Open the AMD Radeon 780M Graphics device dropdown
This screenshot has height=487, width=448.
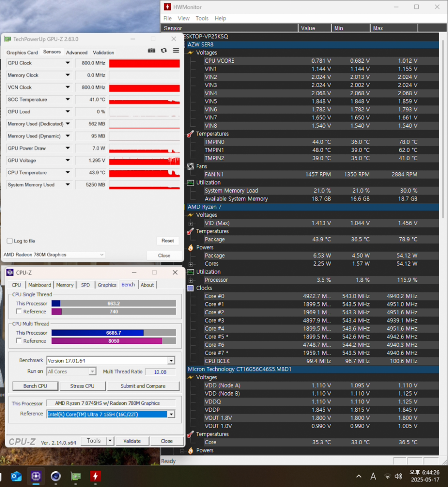pos(54,255)
